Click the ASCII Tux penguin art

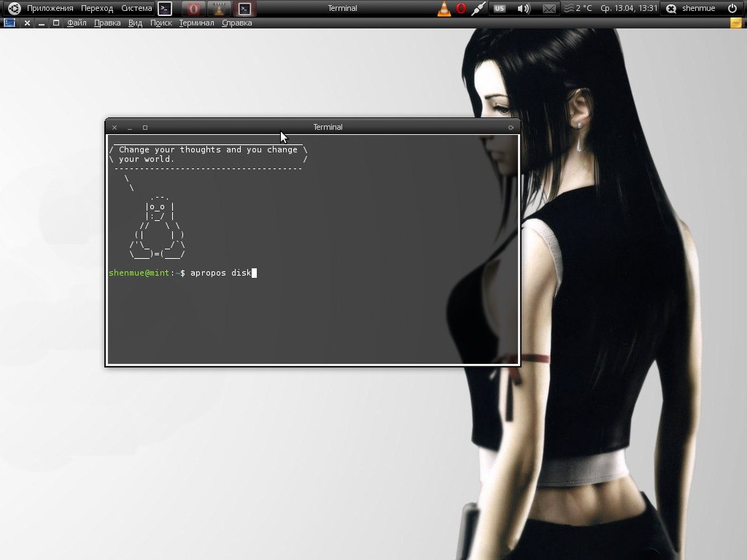(158, 227)
